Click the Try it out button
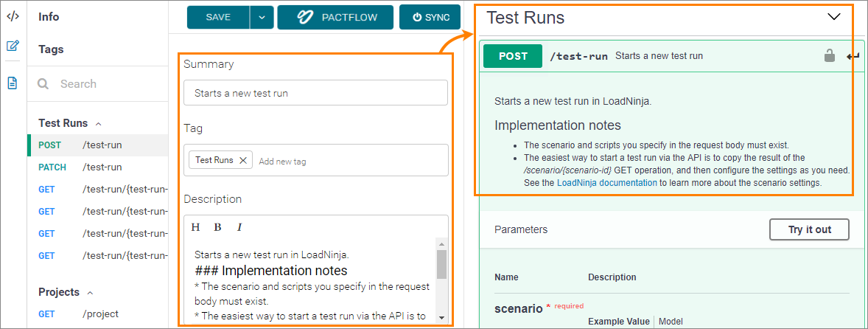Image resolution: width=868 pixels, height=329 pixels. [x=809, y=229]
